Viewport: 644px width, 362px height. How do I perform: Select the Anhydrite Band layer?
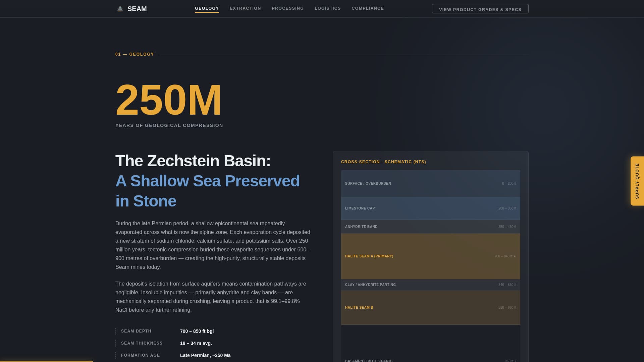[x=430, y=227]
